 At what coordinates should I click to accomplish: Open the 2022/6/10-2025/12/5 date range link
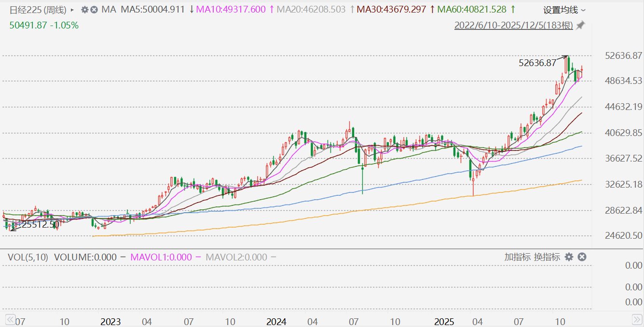click(x=513, y=25)
